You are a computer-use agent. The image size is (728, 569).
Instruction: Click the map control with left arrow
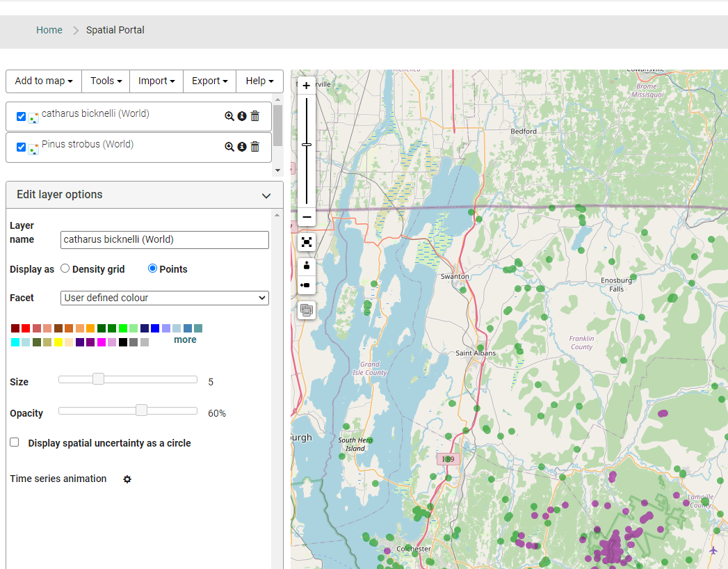tap(307, 285)
